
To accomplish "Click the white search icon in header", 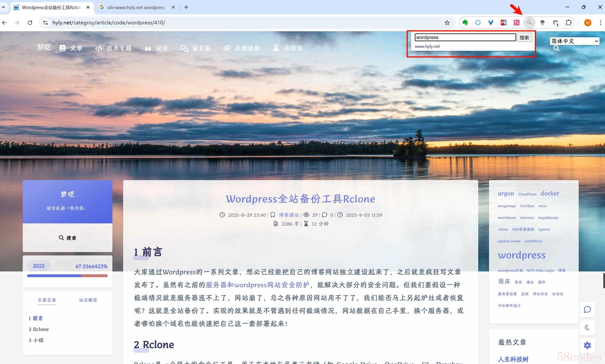I will 556,48.
